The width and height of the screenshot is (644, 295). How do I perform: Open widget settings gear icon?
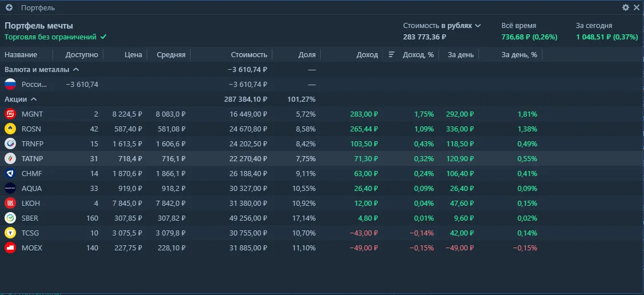(x=626, y=7)
